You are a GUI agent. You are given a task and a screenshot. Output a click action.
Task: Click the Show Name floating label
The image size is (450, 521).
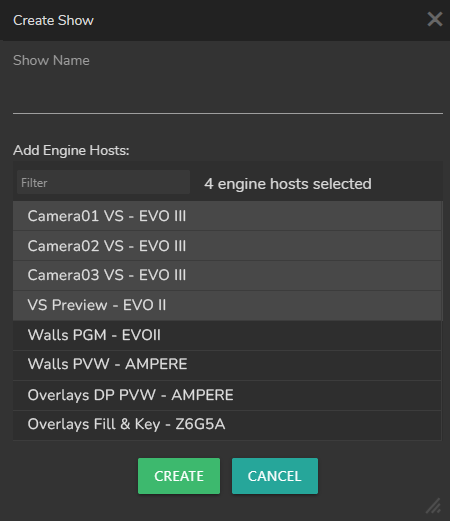pyautogui.click(x=51, y=61)
